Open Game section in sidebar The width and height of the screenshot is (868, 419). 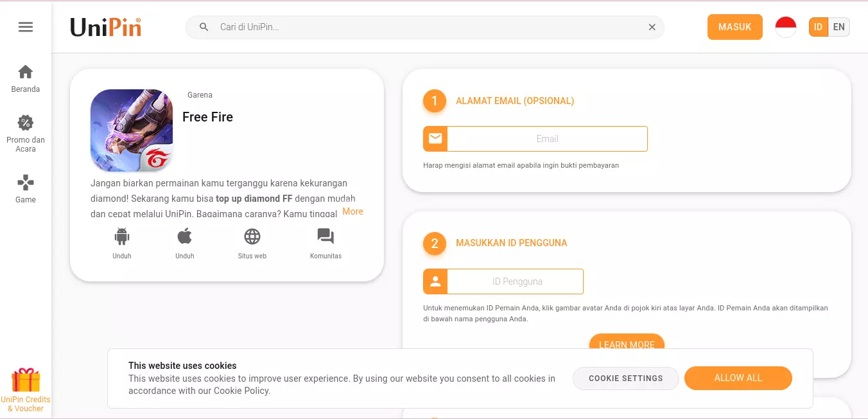click(x=26, y=188)
